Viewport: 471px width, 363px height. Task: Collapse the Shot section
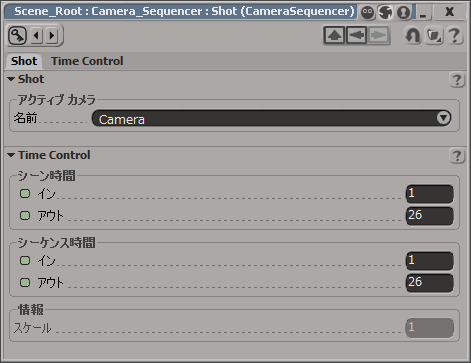pos(11,79)
